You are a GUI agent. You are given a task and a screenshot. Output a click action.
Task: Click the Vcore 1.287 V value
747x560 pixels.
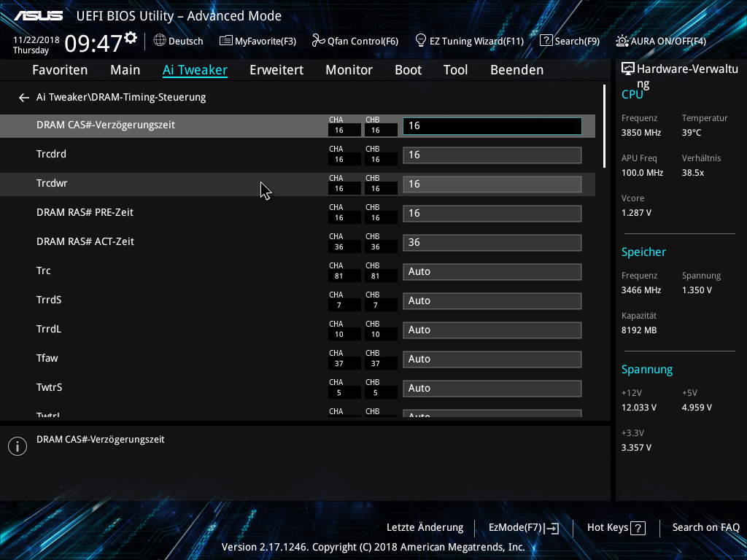coord(636,213)
